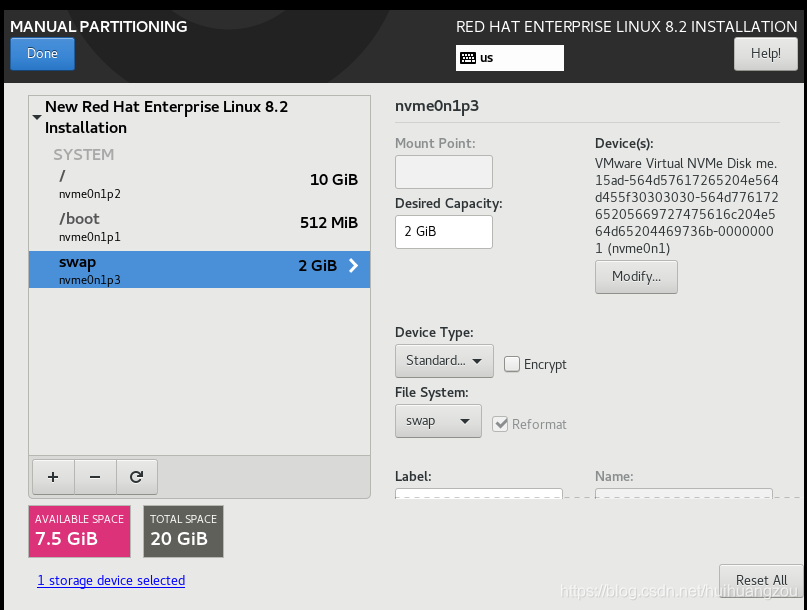
Task: Click the AVAILABLE SPACE 7.5 GiB box
Action: (79, 531)
